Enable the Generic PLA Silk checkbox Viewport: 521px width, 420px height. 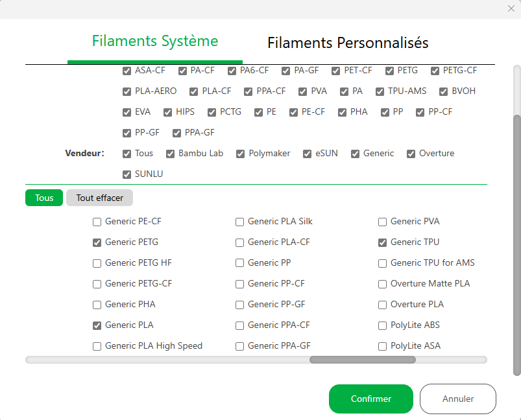coord(240,222)
